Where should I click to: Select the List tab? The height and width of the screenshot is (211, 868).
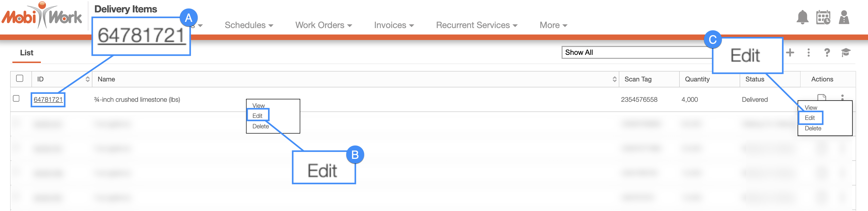27,53
